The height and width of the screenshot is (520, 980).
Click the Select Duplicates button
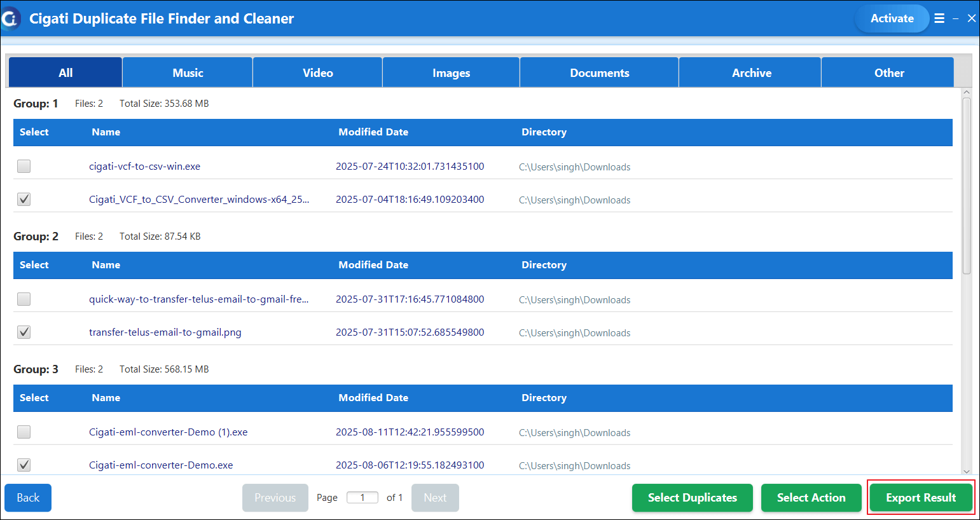click(692, 498)
